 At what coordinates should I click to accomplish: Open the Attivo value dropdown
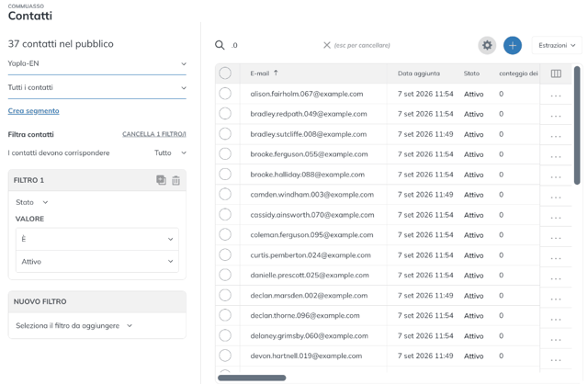click(97, 262)
